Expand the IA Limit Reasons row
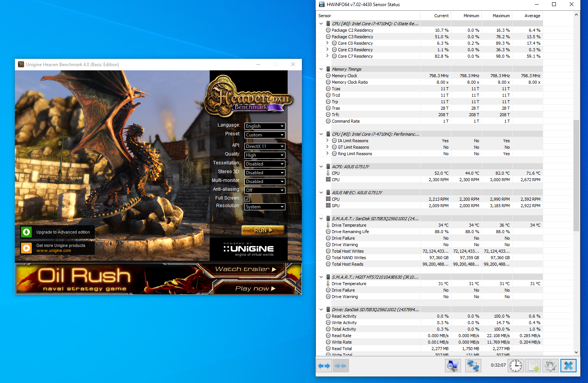The width and height of the screenshot is (588, 383). [327, 140]
